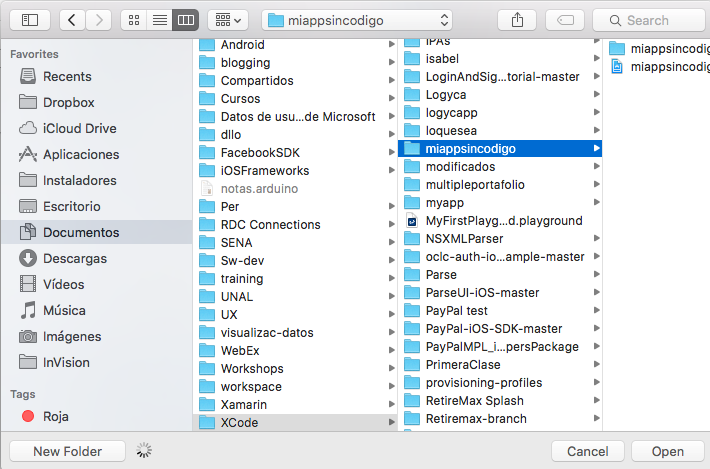
Task: Open the item arrangement dropdown
Action: point(228,20)
